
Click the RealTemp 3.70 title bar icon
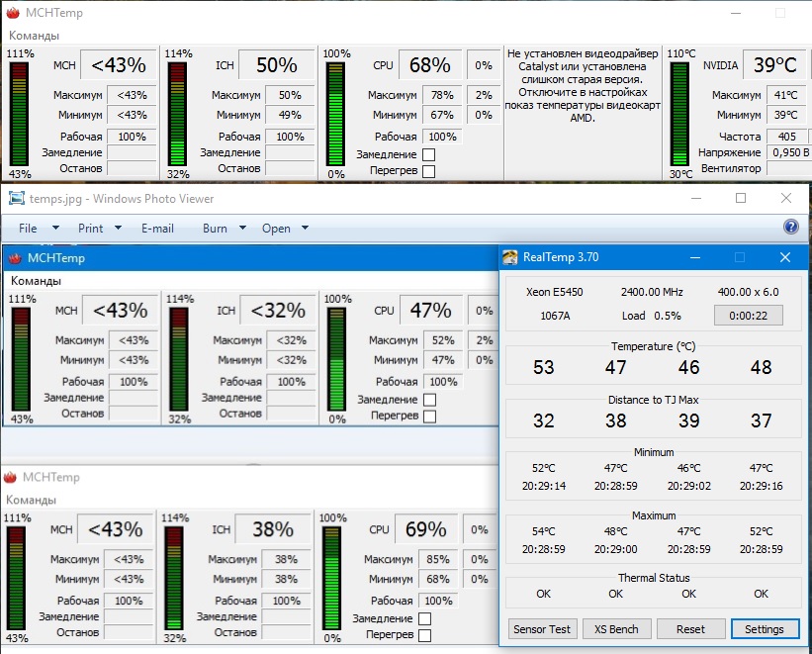[510, 257]
